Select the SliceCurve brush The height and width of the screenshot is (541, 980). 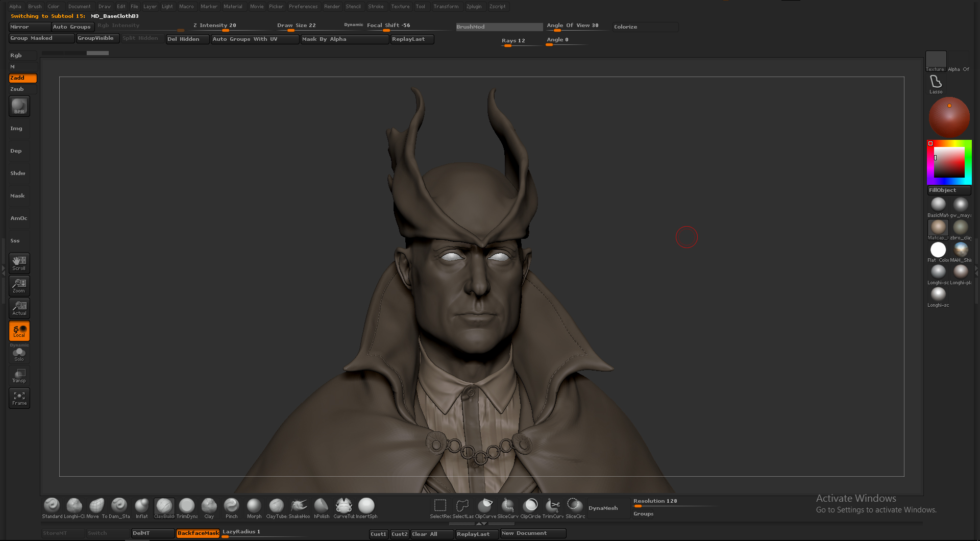pos(508,508)
